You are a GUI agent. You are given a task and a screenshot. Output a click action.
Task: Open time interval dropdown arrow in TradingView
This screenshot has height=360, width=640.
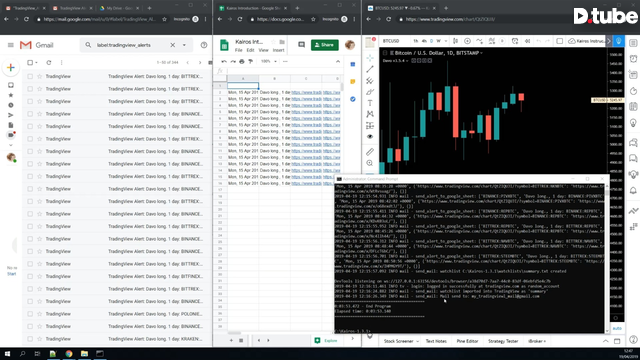pos(446,41)
